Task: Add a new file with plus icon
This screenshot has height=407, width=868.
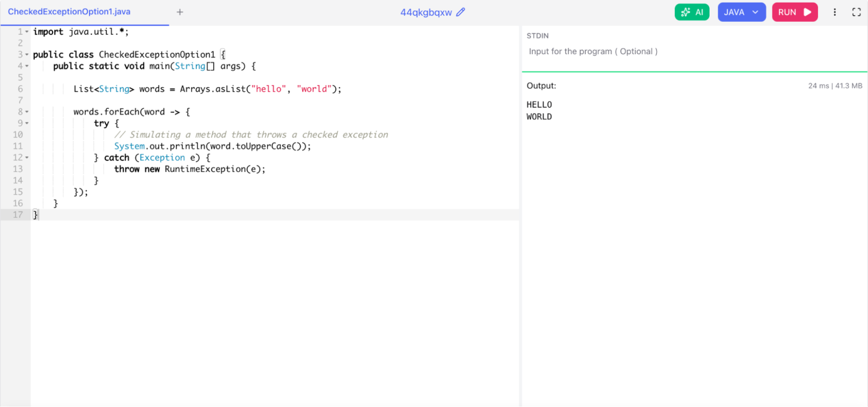Action: coord(180,12)
